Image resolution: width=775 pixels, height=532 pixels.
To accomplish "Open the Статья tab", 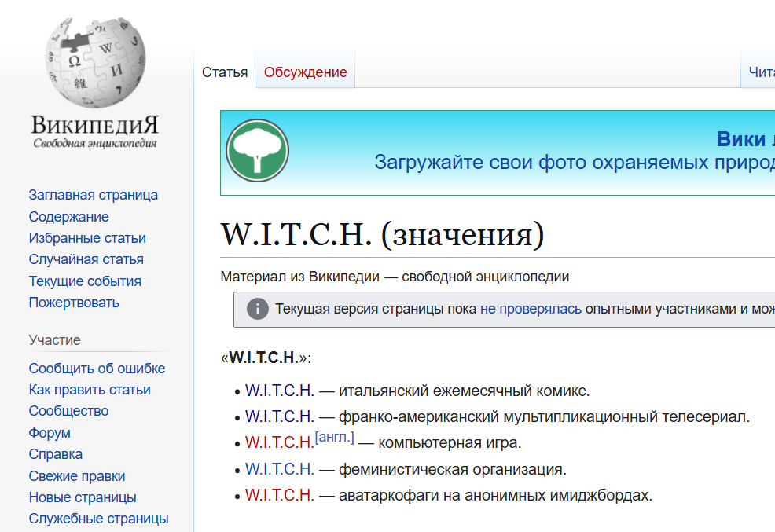I will [225, 72].
